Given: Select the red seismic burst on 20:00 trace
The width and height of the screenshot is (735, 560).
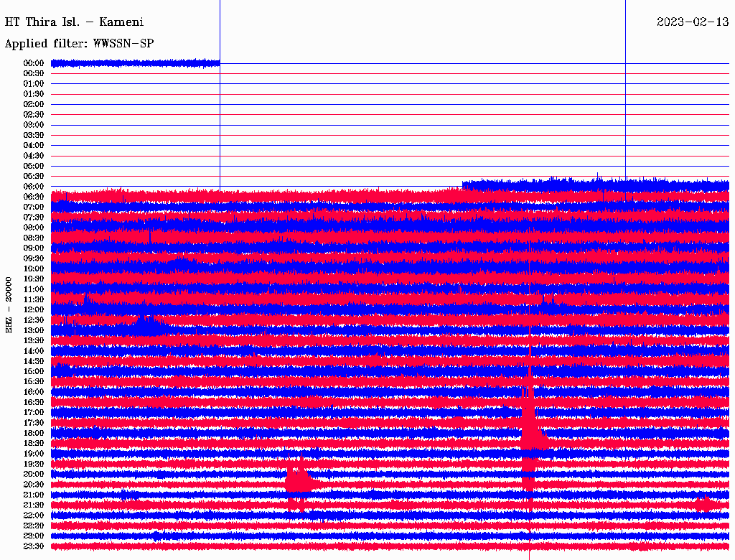Looking at the screenshot, I should coord(296,478).
